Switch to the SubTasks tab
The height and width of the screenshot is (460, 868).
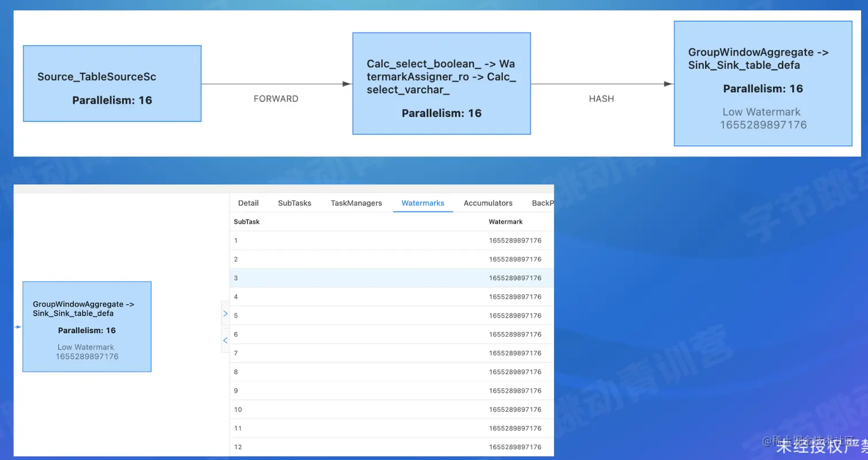[x=294, y=203]
